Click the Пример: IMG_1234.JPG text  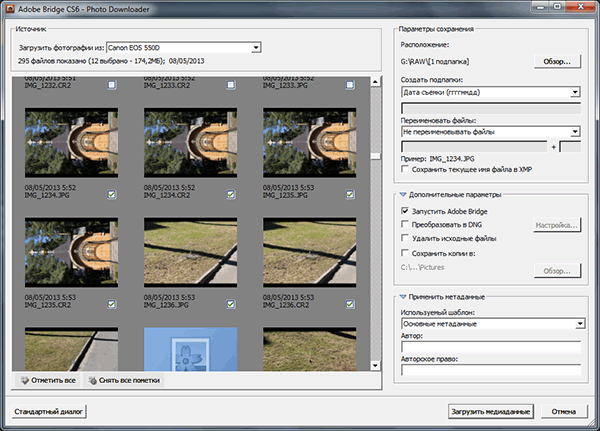click(x=437, y=158)
